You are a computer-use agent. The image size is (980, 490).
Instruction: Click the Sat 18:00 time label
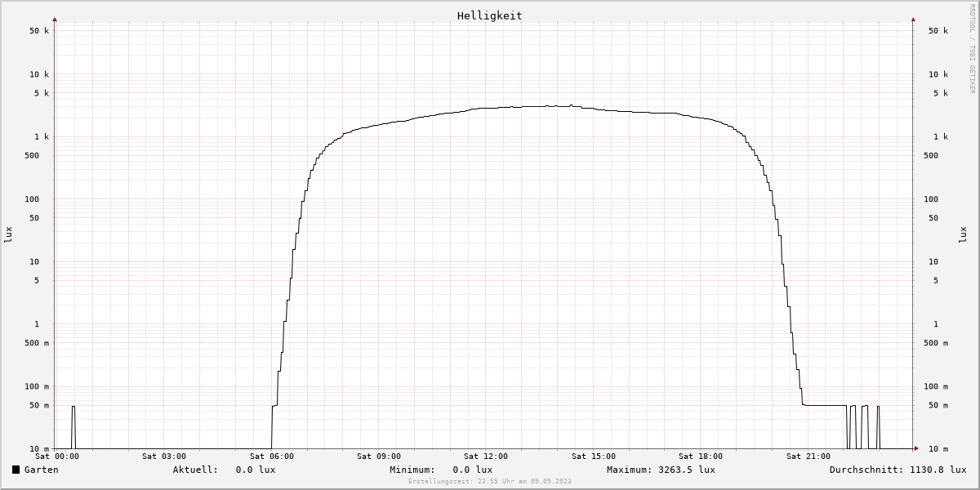pos(701,457)
